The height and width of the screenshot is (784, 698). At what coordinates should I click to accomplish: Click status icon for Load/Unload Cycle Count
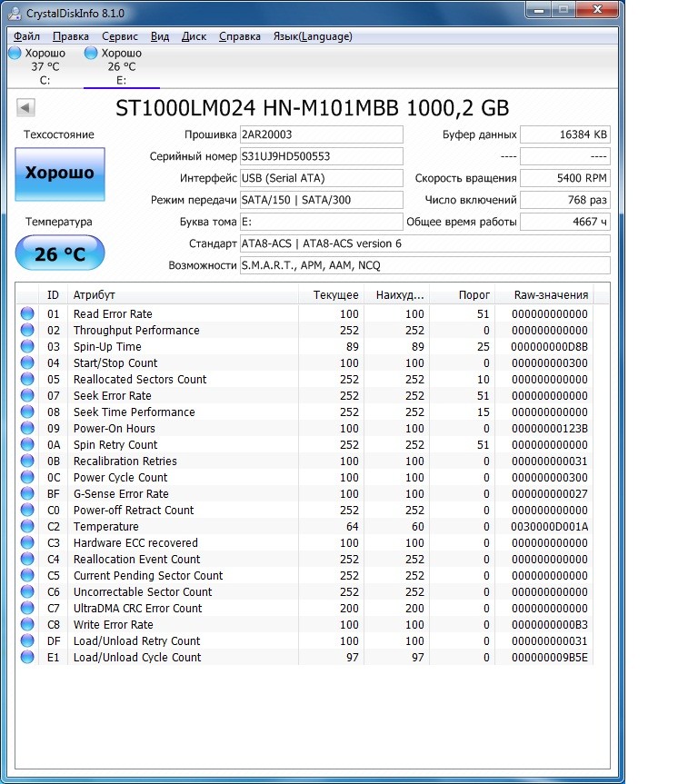click(x=27, y=657)
